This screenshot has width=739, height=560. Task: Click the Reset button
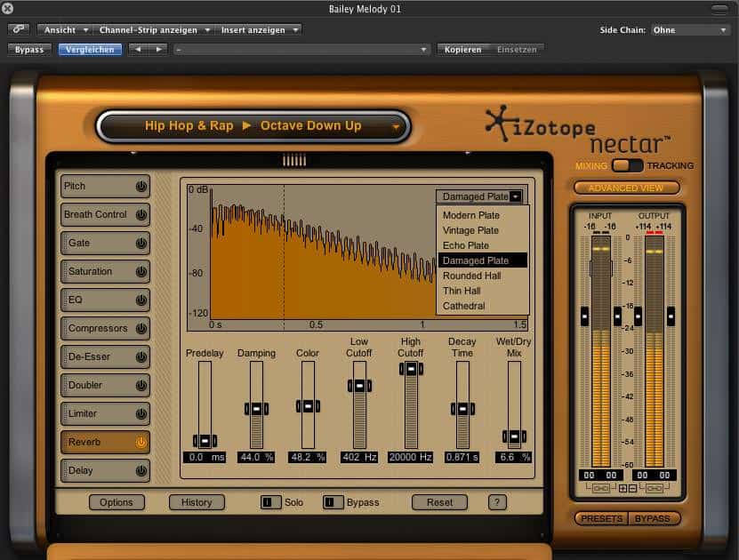click(439, 502)
